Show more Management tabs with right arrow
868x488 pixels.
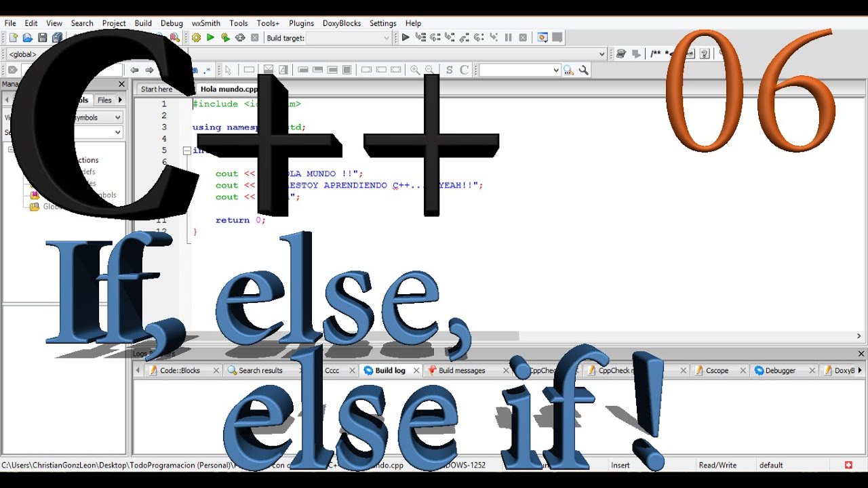[120, 100]
